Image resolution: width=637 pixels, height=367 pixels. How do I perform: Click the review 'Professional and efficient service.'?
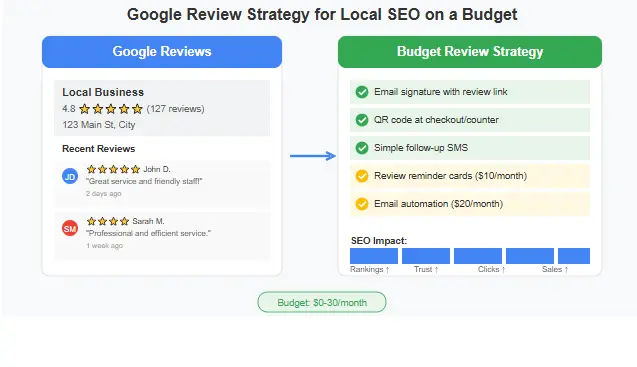(148, 233)
